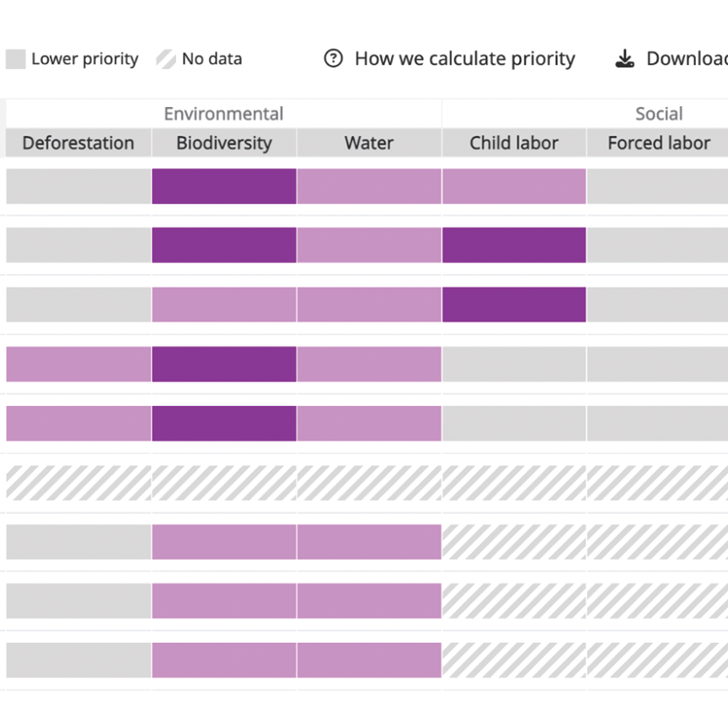Click fourth row light purple Deforestation cell
Image resolution: width=728 pixels, height=728 pixels.
pos(78,364)
